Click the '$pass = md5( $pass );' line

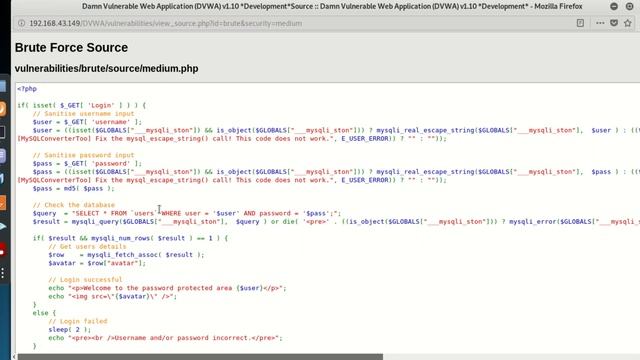coord(74,188)
